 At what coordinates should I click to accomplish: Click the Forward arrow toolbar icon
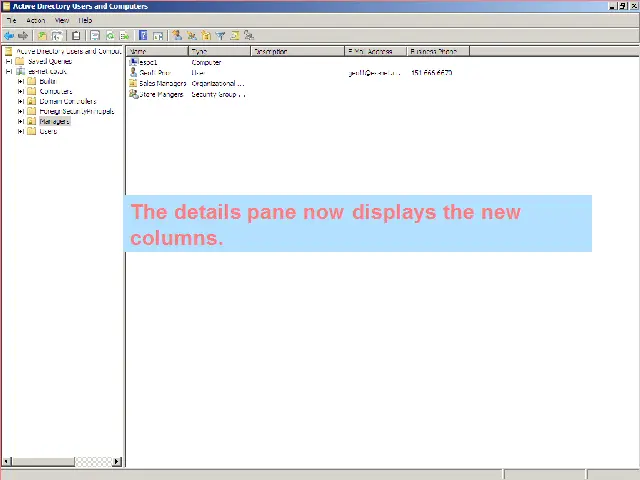23,36
